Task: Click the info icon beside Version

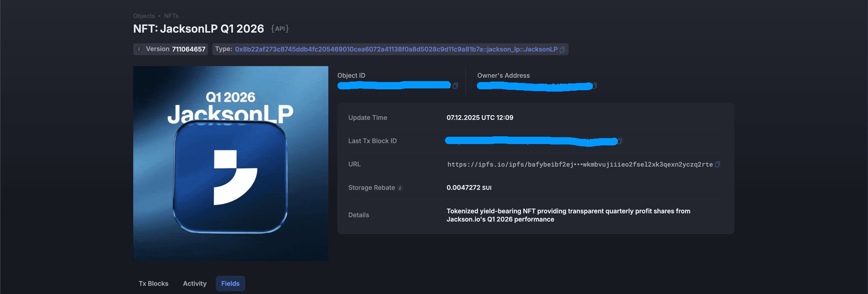Action: pos(139,49)
